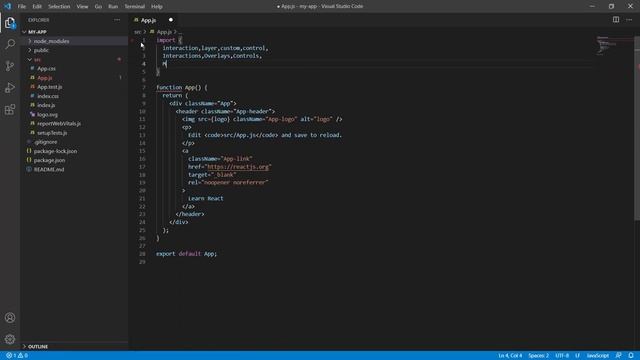Screen dimensions: 640x360
Task: Open the Run and Debug view
Action: pyautogui.click(x=10, y=87)
